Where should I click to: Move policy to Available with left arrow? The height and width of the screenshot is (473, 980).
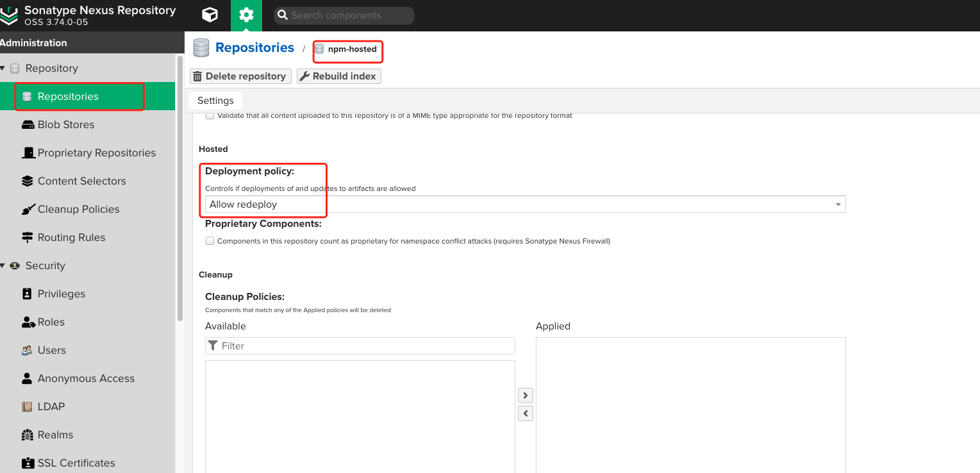(x=526, y=413)
